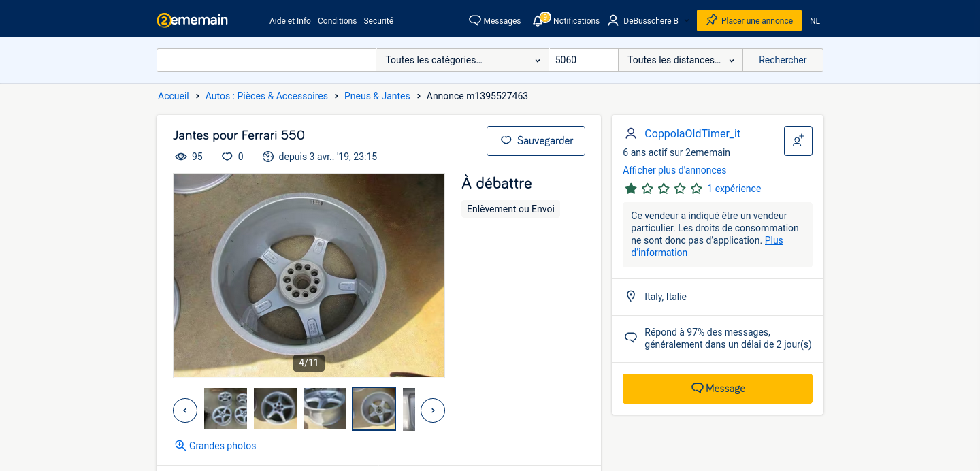
Task: Click the yellow Message seller button
Action: (x=717, y=389)
